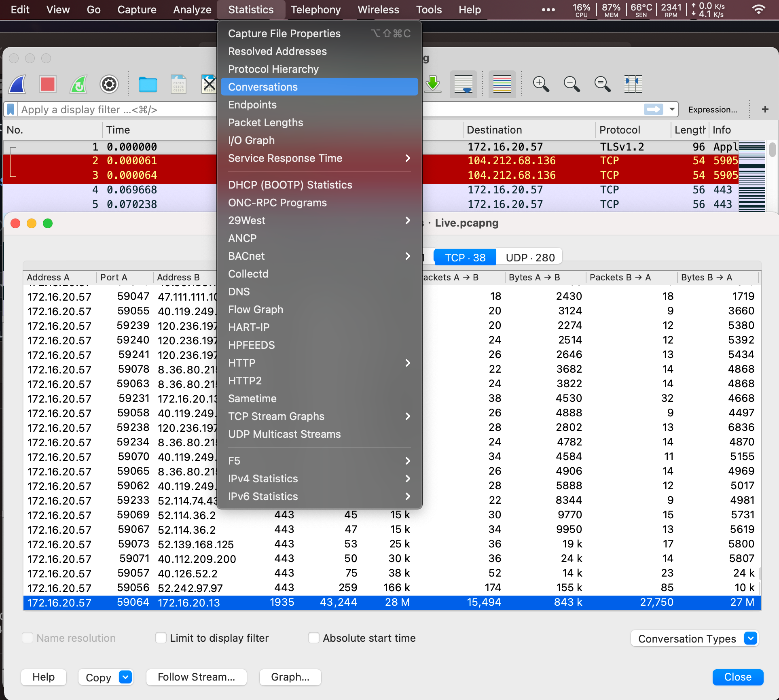Toggle the Name resolution checkbox
This screenshot has height=700, width=779.
pos(28,638)
